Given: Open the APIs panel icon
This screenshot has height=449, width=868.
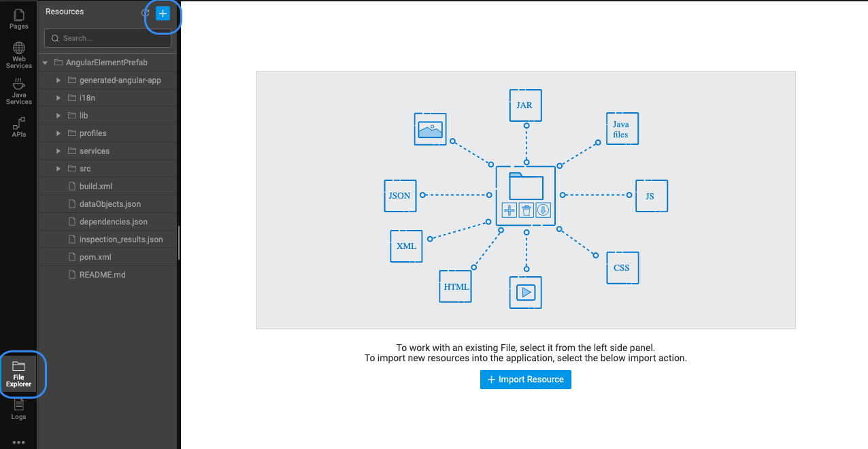Looking at the screenshot, I should [19, 127].
